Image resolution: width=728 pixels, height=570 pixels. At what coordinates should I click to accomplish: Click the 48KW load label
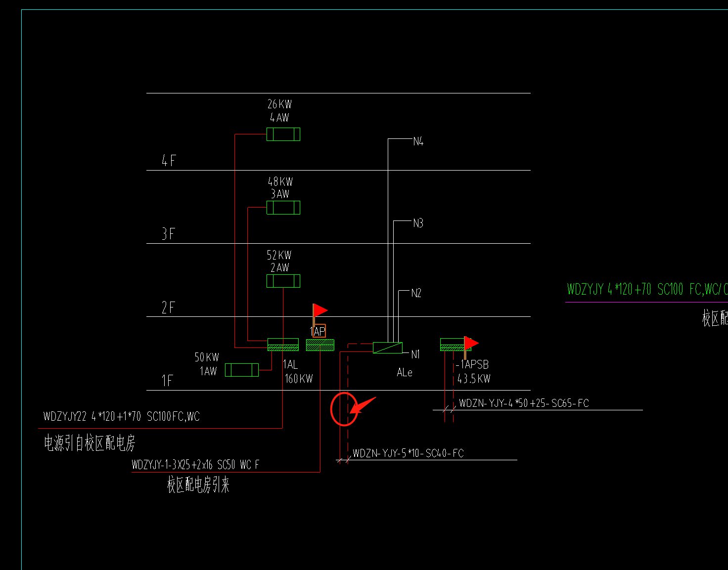[280, 181]
